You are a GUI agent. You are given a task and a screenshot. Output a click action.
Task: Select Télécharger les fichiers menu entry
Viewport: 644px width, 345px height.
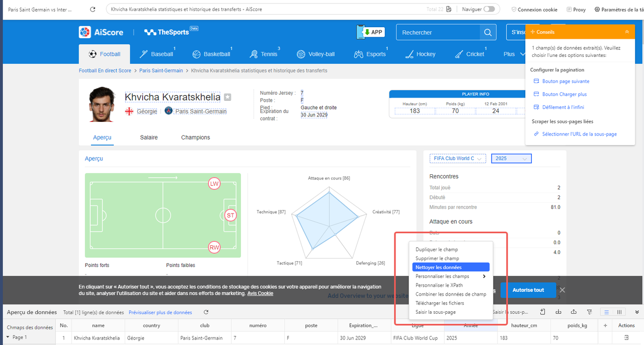pyautogui.click(x=451, y=303)
